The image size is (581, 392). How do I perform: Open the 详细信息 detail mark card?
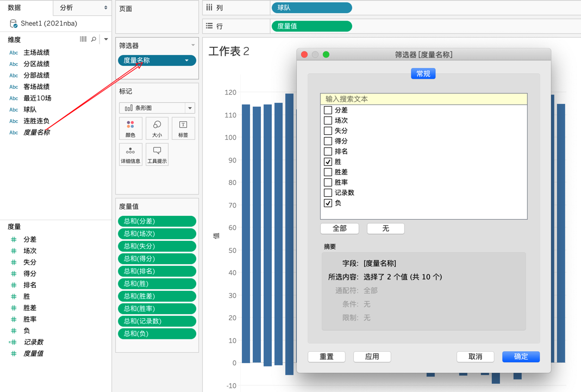pos(130,154)
